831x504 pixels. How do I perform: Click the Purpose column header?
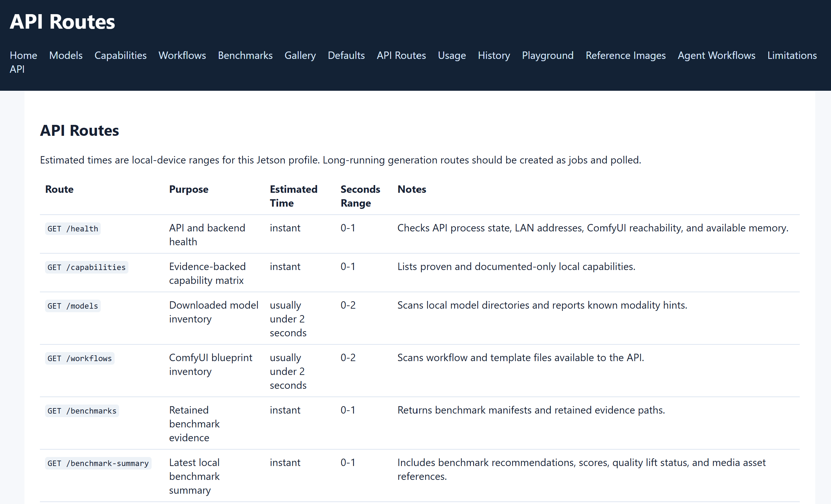tap(189, 189)
